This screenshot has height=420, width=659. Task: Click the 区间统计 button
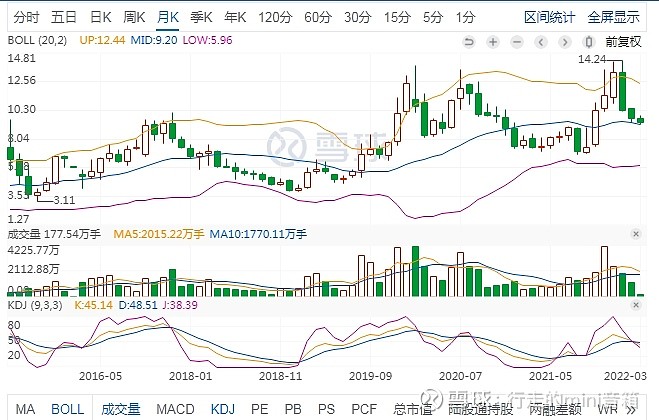(550, 17)
